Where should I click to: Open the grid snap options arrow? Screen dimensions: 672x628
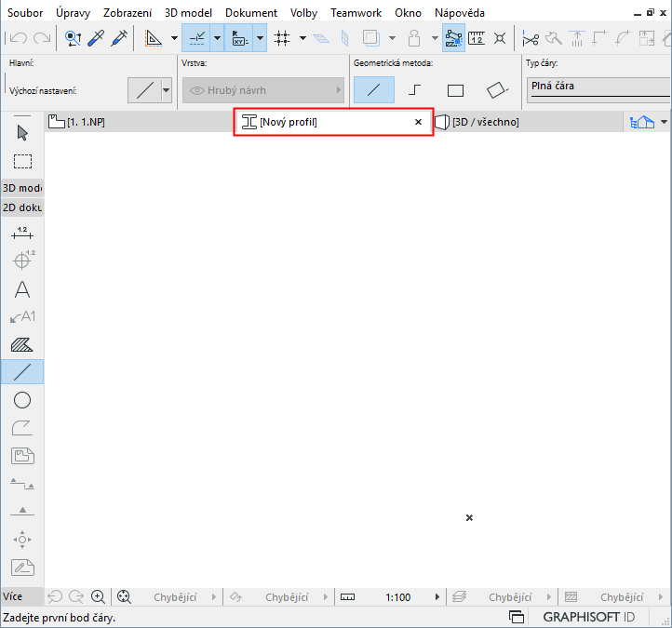click(302, 38)
